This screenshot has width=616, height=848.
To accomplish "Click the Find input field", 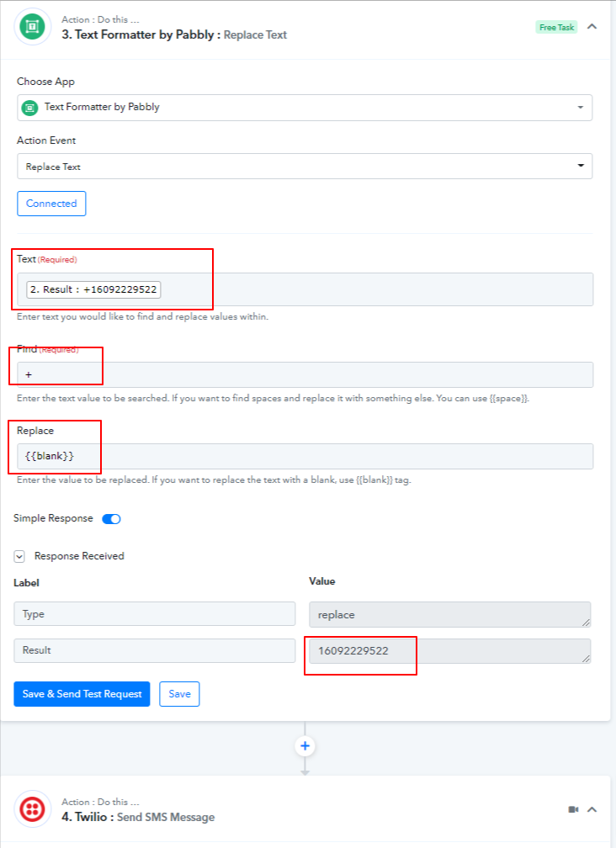I will pos(305,374).
